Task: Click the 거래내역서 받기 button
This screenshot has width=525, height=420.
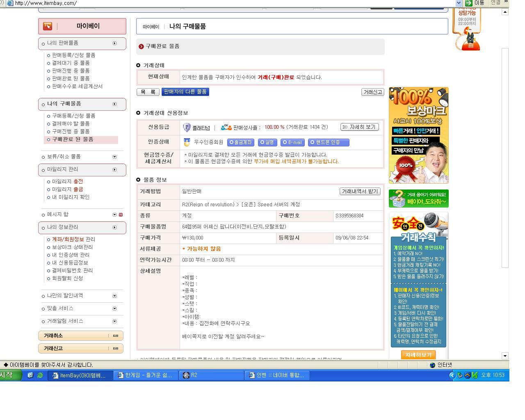Action: (360, 191)
